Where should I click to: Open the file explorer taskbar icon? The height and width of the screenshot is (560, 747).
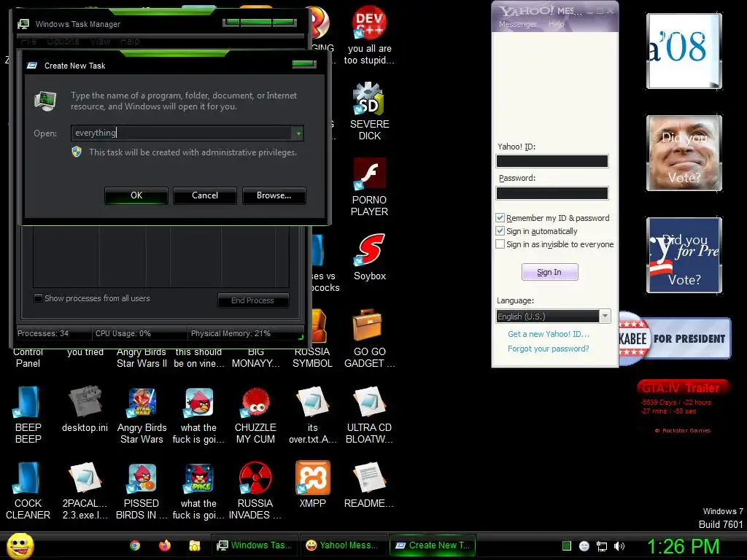coord(194,545)
